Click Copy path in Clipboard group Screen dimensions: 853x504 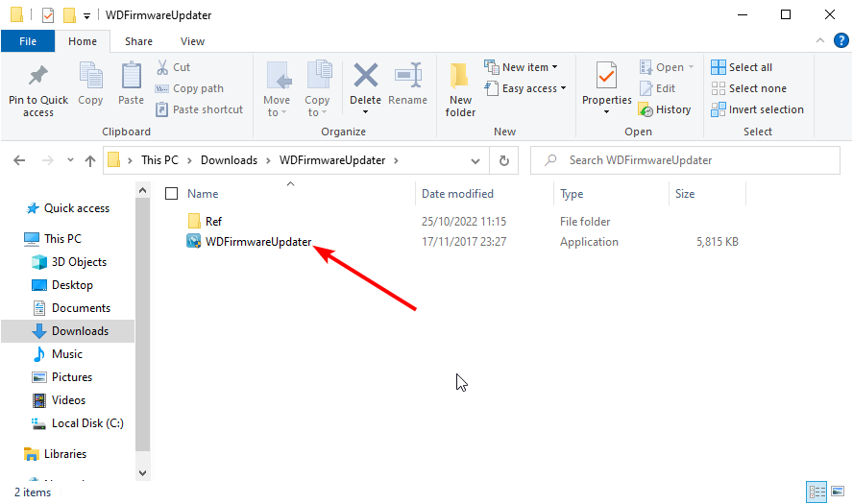[189, 88]
